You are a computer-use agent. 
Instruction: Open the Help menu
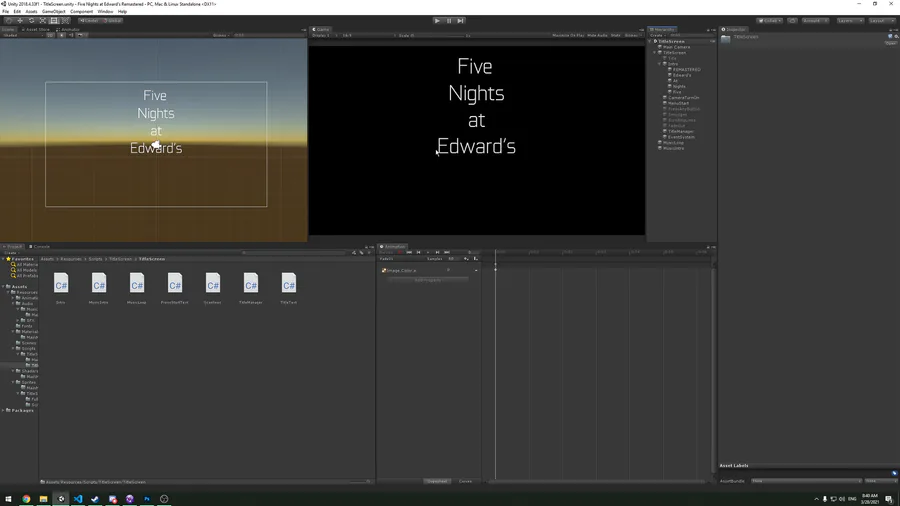122,11
